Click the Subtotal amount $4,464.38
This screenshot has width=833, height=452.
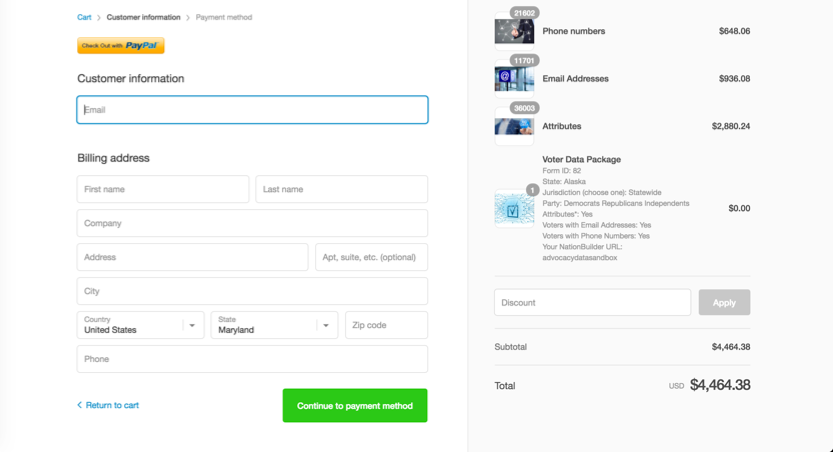click(x=731, y=347)
